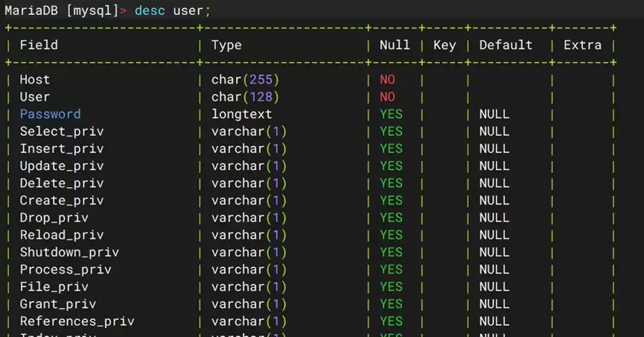This screenshot has width=644, height=337.
Task: Click 'NULL' default in the Reload_priv row
Action: point(494,235)
